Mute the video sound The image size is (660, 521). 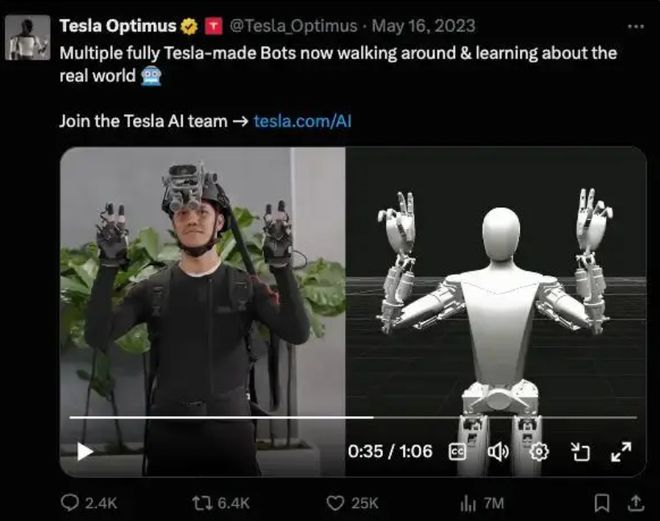(x=497, y=452)
